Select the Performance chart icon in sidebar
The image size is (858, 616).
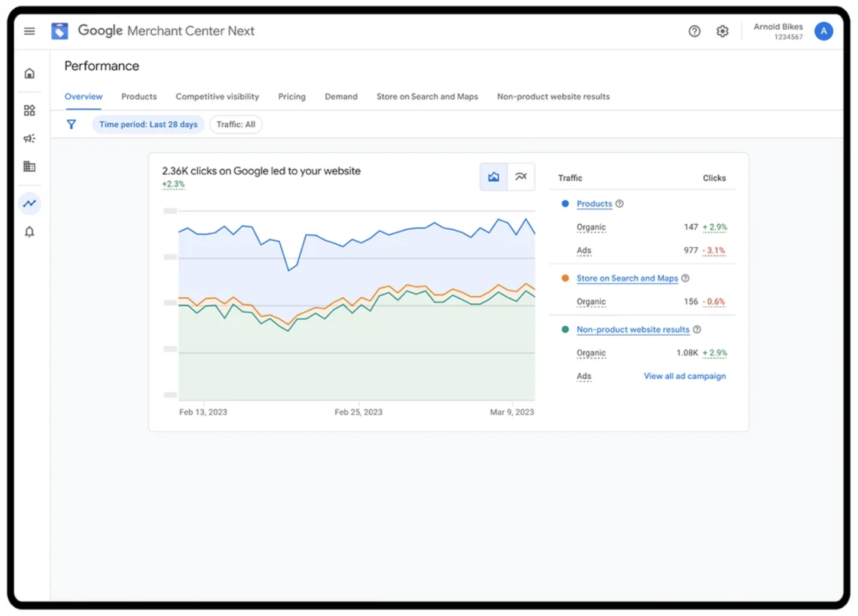[29, 203]
